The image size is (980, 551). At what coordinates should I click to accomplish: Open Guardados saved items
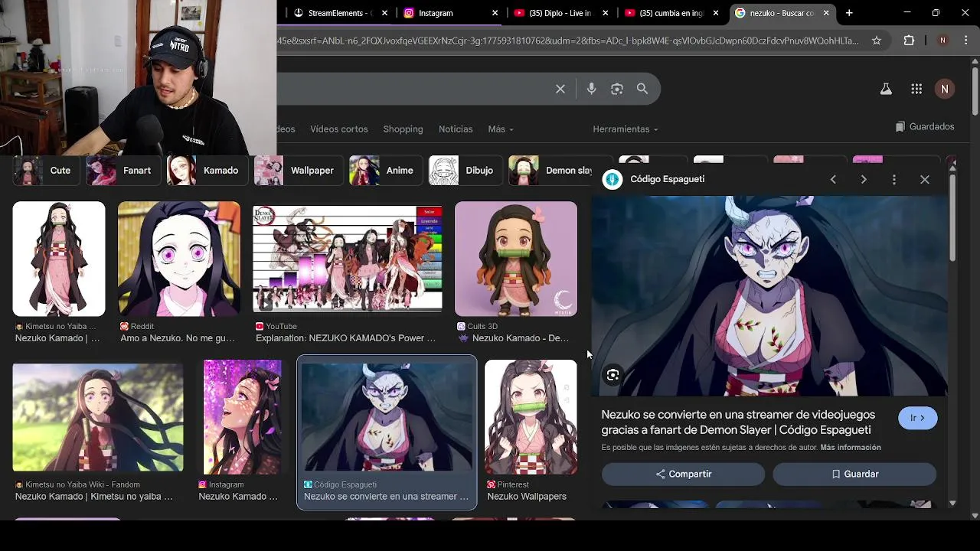pos(925,126)
